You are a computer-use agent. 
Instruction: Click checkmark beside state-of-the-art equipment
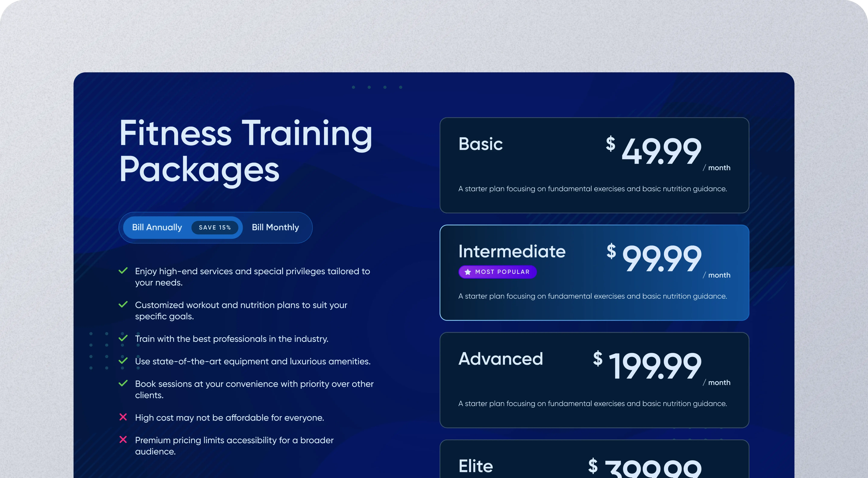[123, 360]
